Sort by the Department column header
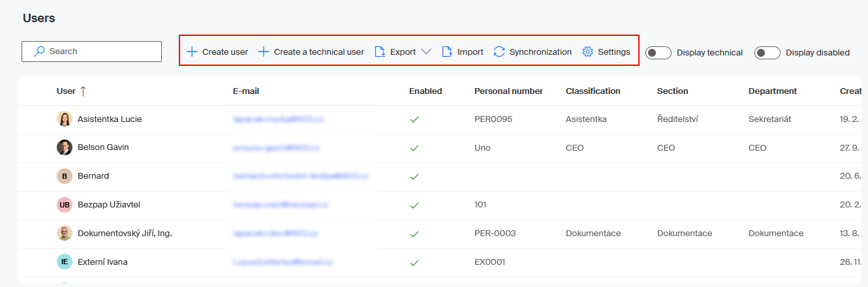Image resolution: width=868 pixels, height=287 pixels. coord(773,91)
